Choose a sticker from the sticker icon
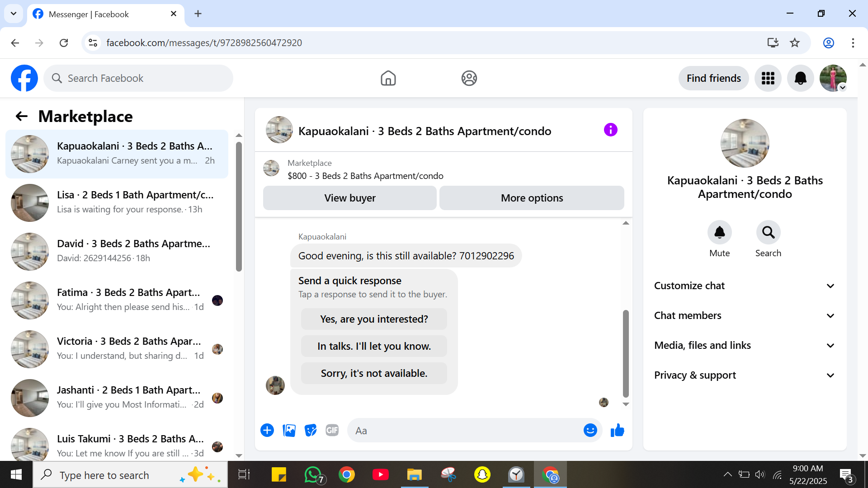 tap(311, 430)
